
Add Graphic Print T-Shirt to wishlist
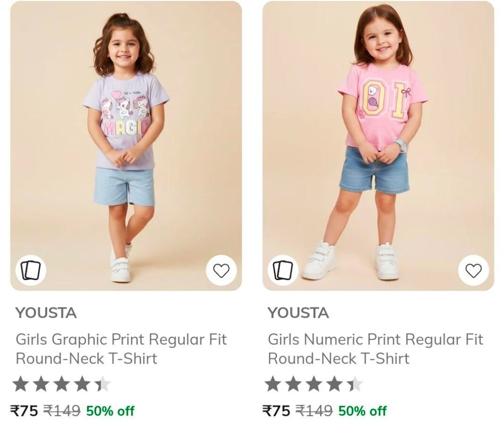[x=221, y=270]
